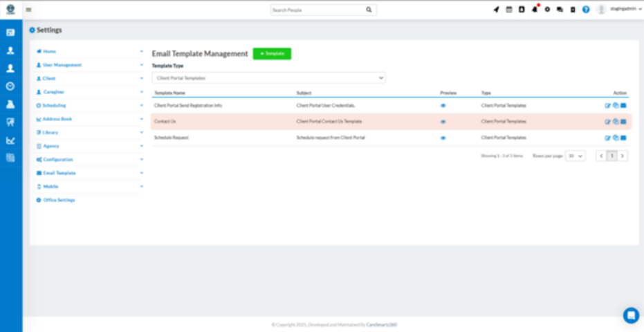Preview the Schedule Request template
Screen dimensions: 644x332
443,138
